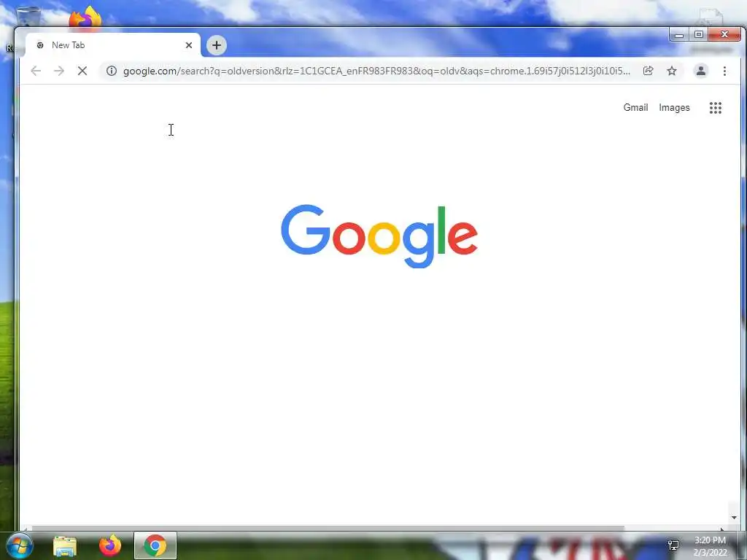
Task: Bookmark this page with the star icon
Action: [672, 71]
